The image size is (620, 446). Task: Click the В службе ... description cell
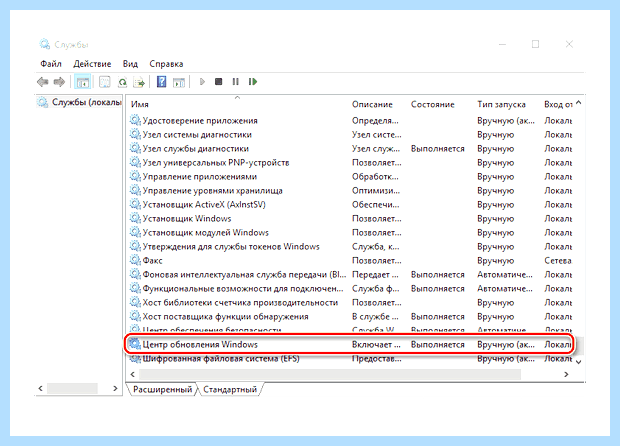coord(375,316)
